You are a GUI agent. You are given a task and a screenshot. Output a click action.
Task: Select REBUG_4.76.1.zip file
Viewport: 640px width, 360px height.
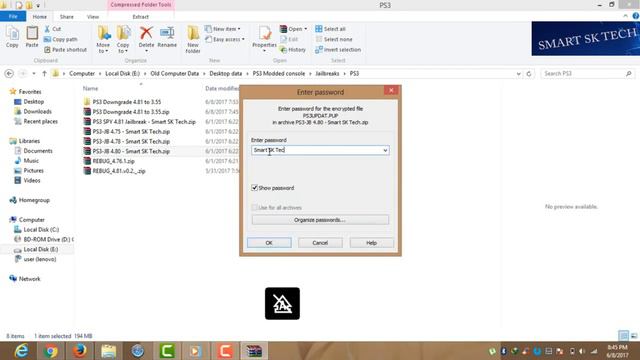(113, 161)
